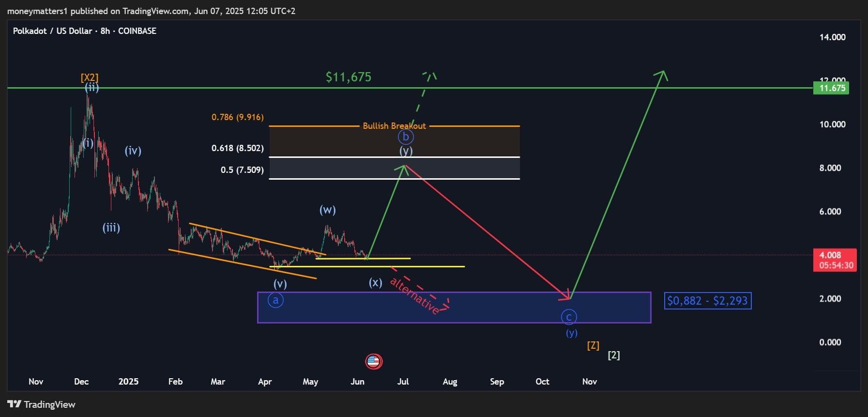Click the 'May' time axis label

click(310, 382)
